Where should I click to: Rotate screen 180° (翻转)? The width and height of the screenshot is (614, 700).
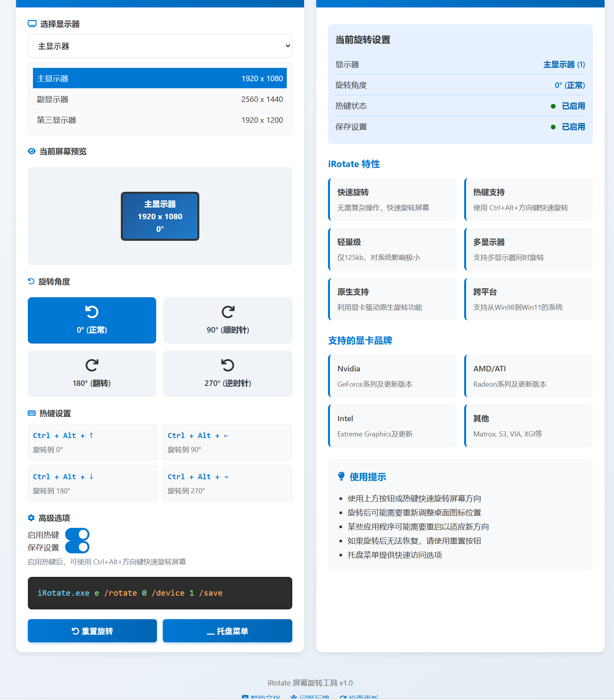92,374
